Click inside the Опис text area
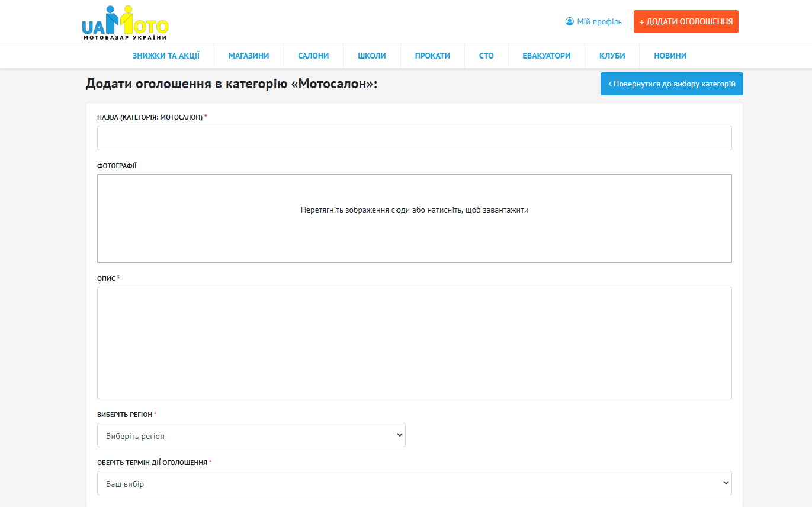 pyautogui.click(x=414, y=343)
